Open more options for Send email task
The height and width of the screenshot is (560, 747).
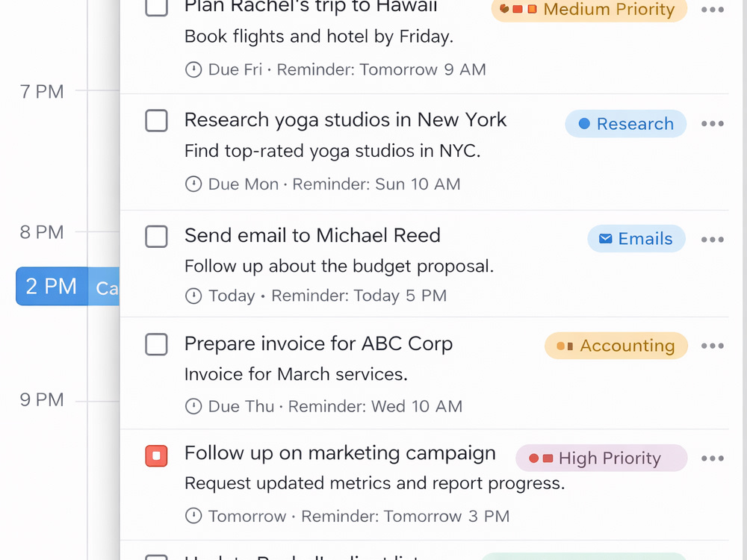tap(712, 240)
